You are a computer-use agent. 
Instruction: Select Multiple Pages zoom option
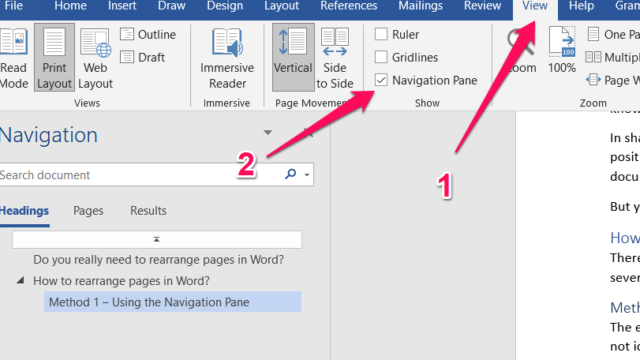pyautogui.click(x=612, y=57)
